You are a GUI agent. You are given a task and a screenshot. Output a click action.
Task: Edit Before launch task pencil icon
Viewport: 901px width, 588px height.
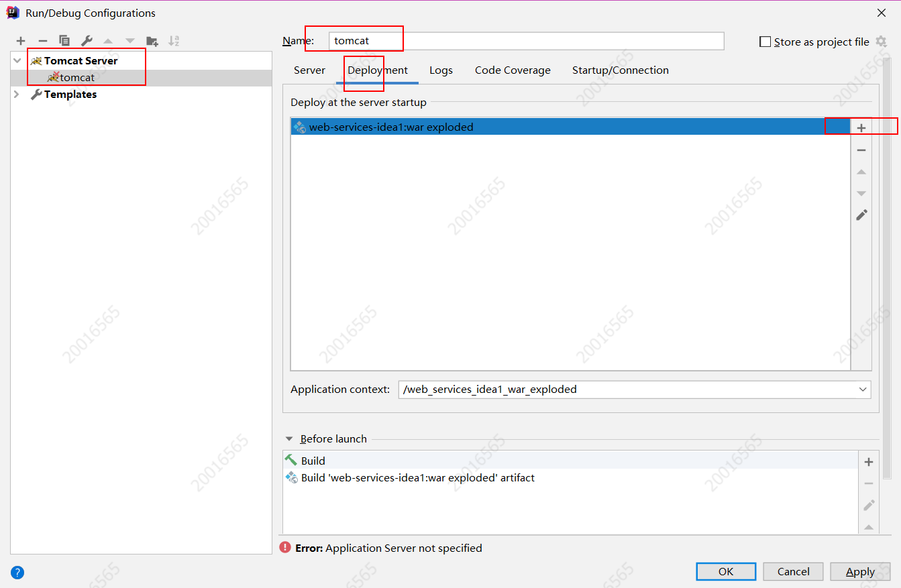[x=869, y=505]
